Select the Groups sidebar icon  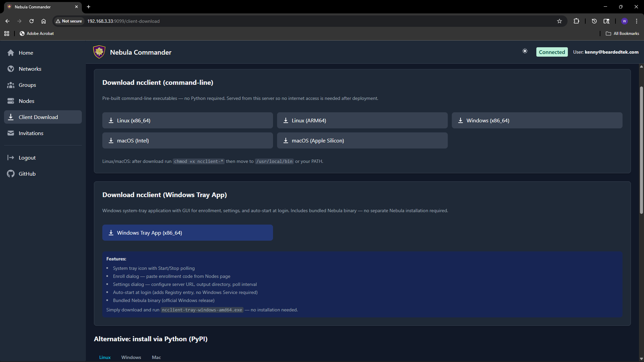tap(11, 85)
